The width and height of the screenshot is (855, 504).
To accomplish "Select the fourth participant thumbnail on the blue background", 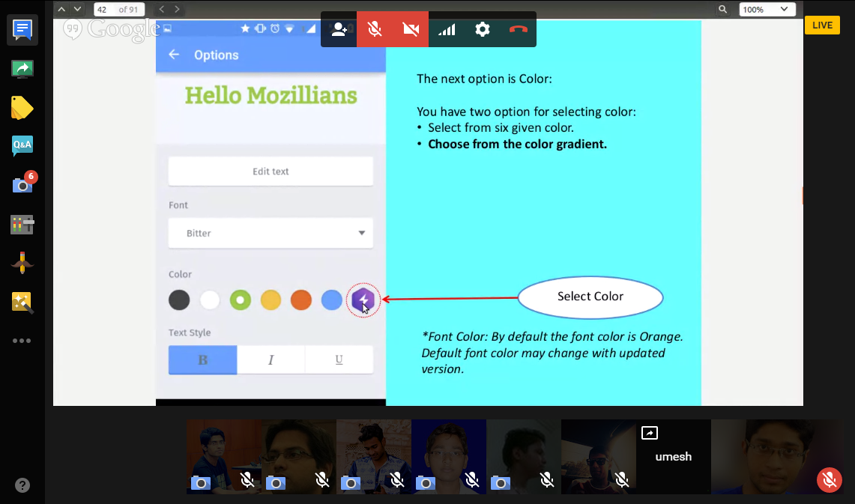I will pyautogui.click(x=449, y=457).
